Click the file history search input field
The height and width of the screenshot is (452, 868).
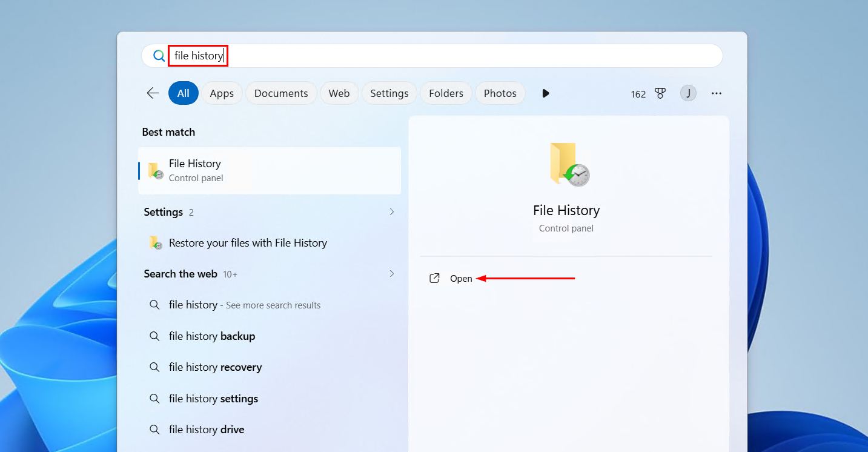432,56
